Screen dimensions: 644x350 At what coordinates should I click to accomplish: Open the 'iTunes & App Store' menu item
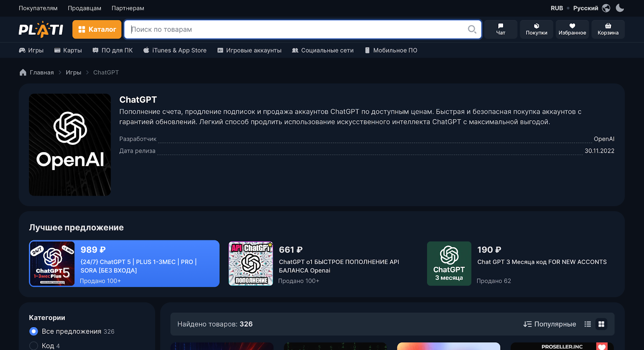click(x=175, y=50)
